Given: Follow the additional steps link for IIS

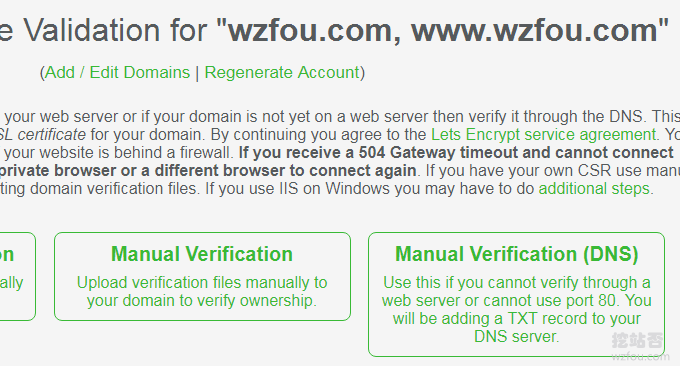Looking at the screenshot, I should coord(594,189).
